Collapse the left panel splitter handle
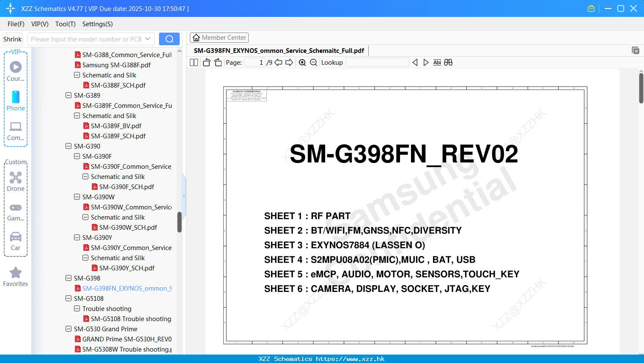Screen dimensions: 644x363 [x=184, y=195]
